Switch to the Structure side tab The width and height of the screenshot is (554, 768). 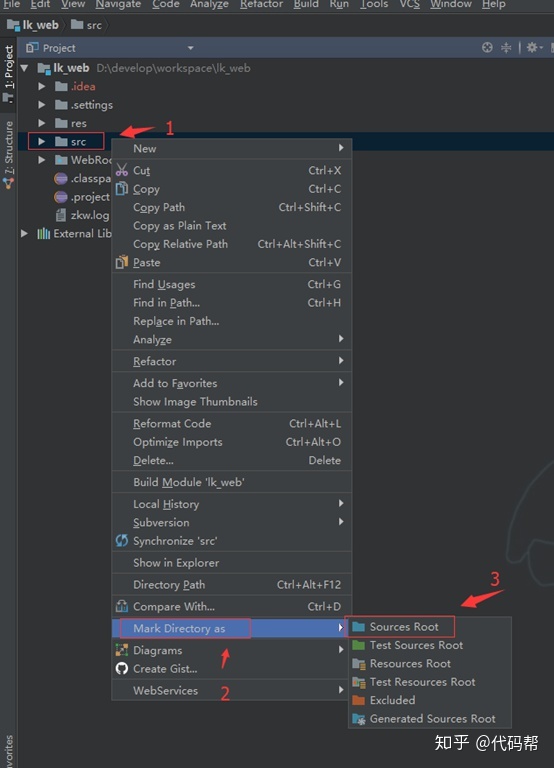(8, 155)
